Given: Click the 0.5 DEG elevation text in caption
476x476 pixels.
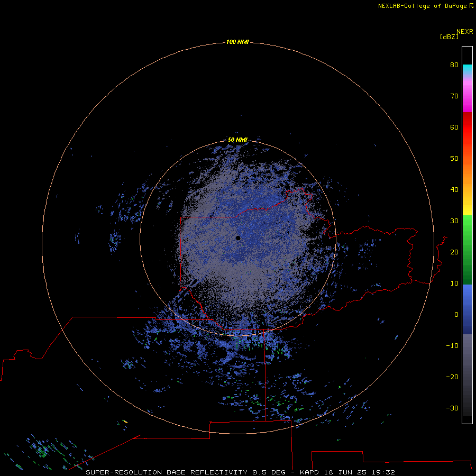Looking at the screenshot, I should tap(269, 472).
